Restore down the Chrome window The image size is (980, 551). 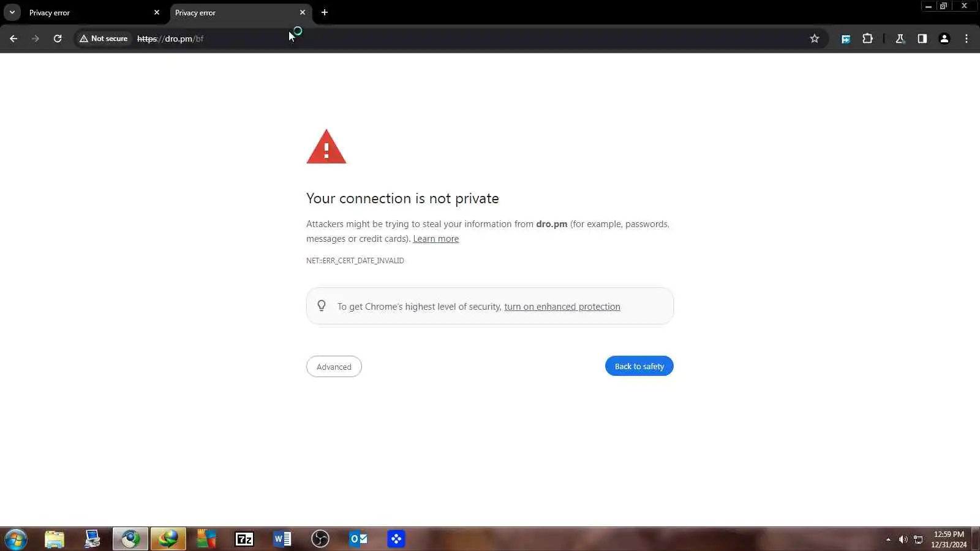point(944,6)
